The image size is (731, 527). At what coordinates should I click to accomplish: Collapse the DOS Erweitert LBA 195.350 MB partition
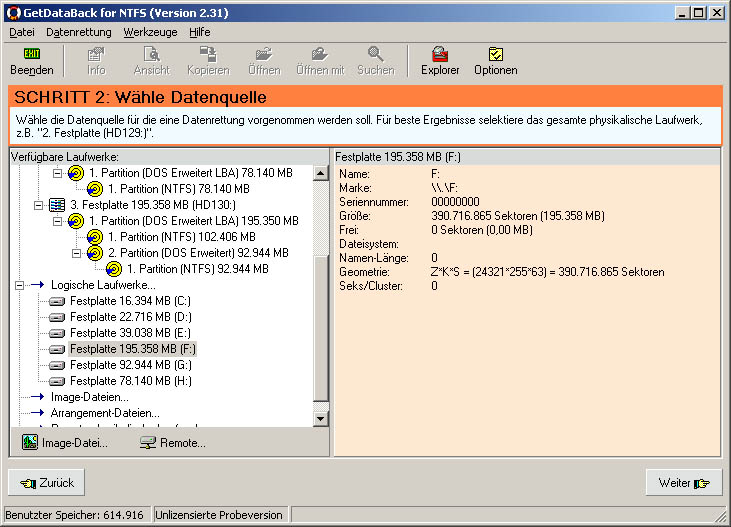pos(57,221)
